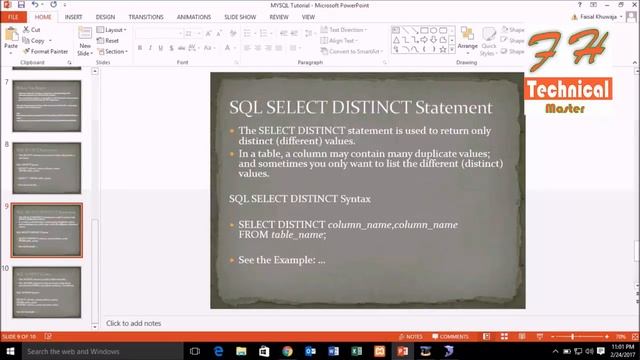640x360 pixels.
Task: Expand the Section dropdown
Action: 112,51
